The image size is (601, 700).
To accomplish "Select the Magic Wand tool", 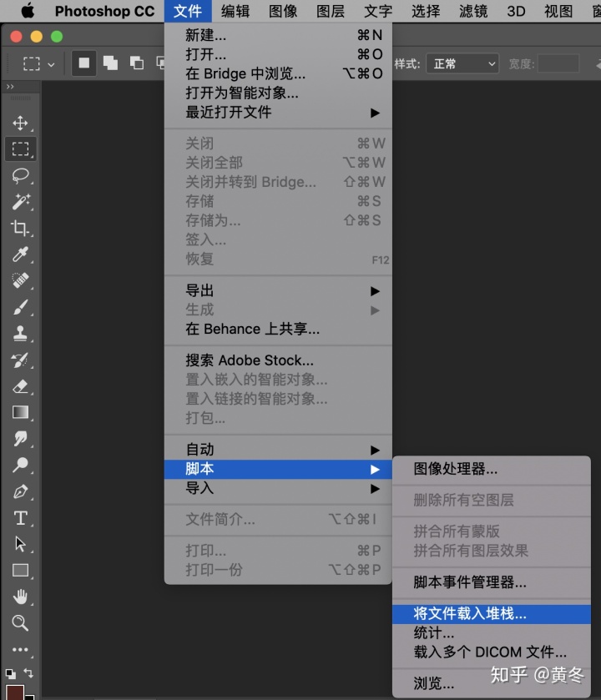I will point(20,202).
